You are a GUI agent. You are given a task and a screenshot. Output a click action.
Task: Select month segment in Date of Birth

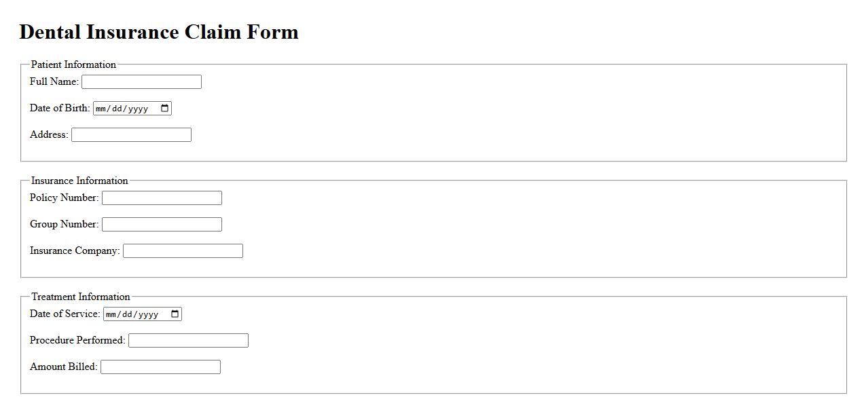click(x=102, y=109)
